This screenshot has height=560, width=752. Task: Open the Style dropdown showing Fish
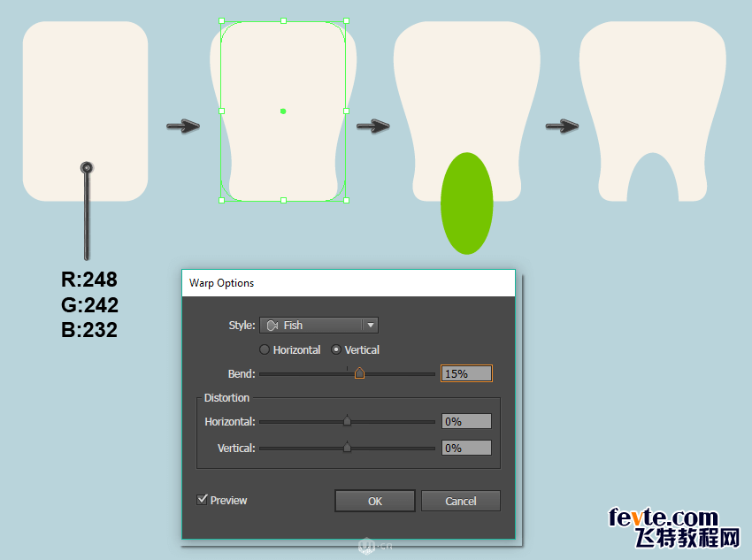point(318,325)
